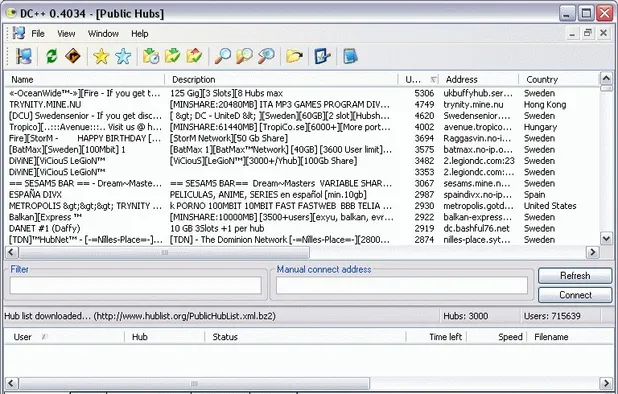Click the document icon beside File menu
618x394 pixels.
[19, 33]
